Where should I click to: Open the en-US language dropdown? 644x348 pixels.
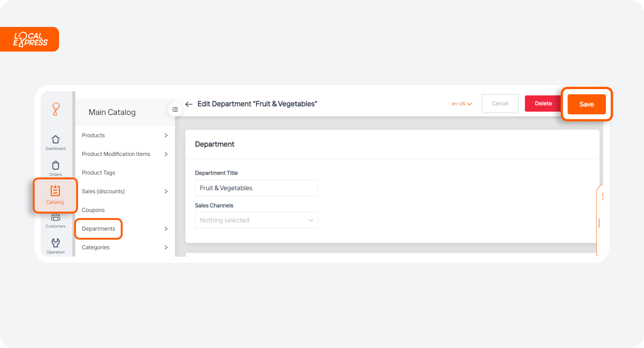point(461,104)
